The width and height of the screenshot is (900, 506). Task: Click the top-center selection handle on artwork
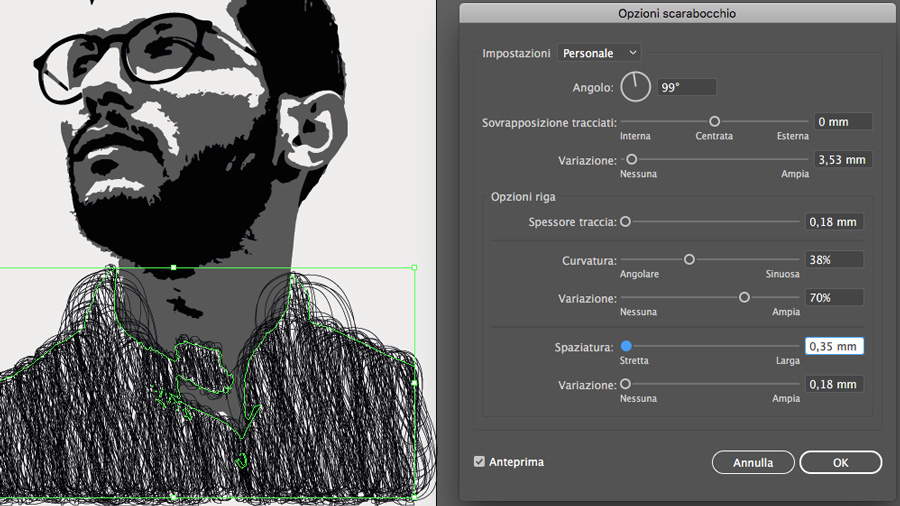[173, 267]
